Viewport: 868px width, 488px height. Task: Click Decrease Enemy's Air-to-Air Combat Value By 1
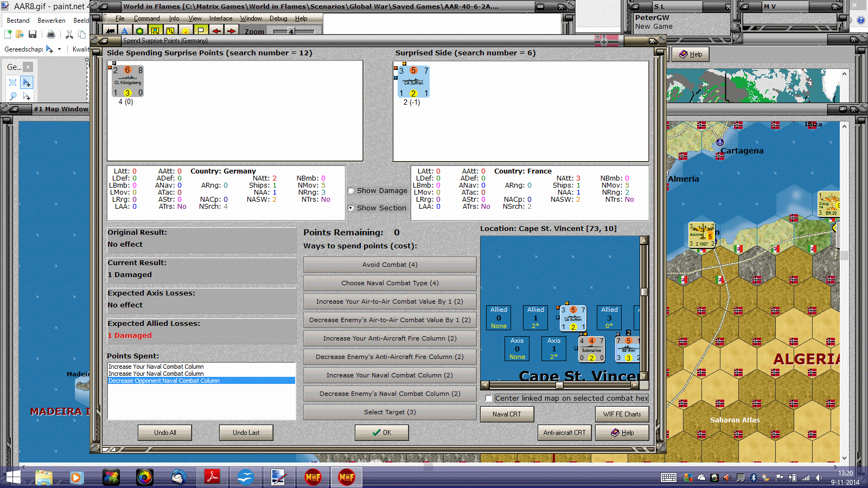pyautogui.click(x=390, y=320)
